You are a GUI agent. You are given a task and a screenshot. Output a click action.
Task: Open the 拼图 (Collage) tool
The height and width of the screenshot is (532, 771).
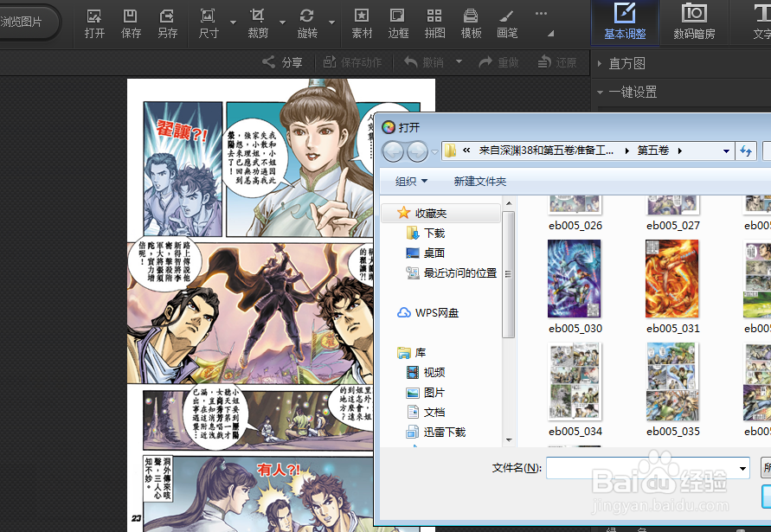(x=434, y=23)
